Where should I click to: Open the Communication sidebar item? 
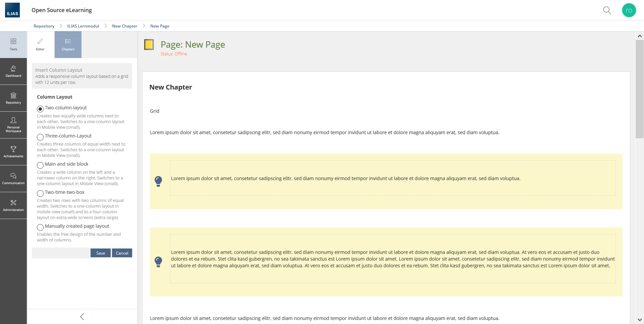click(13, 178)
